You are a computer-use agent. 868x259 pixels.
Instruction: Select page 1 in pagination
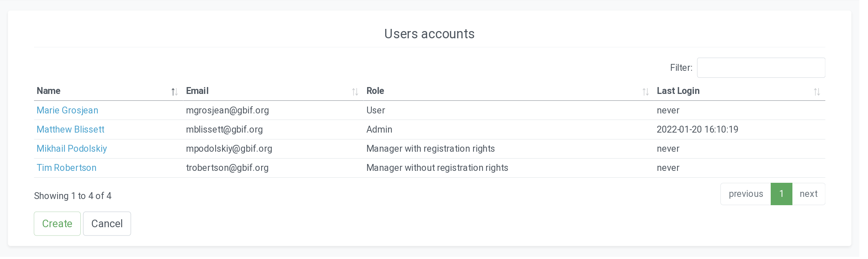pos(781,194)
